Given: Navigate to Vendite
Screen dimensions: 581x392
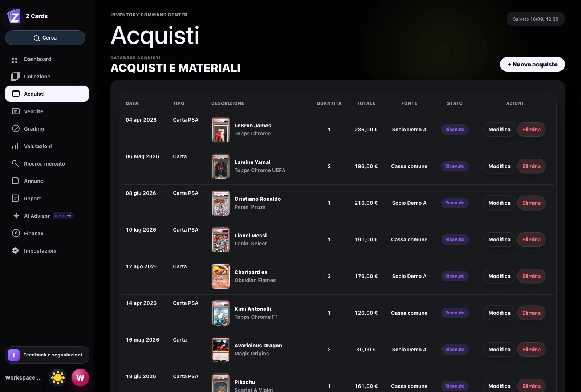Looking at the screenshot, I should (x=47, y=111).
